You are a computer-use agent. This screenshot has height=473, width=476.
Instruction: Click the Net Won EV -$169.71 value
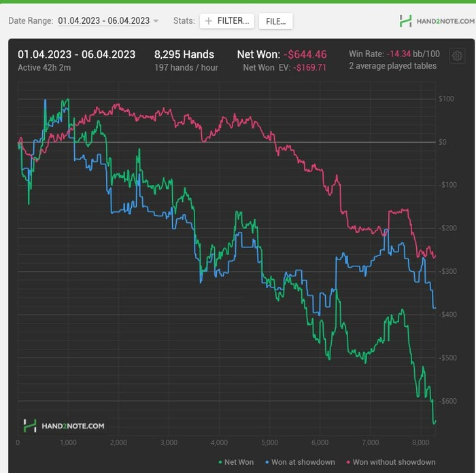tap(309, 68)
